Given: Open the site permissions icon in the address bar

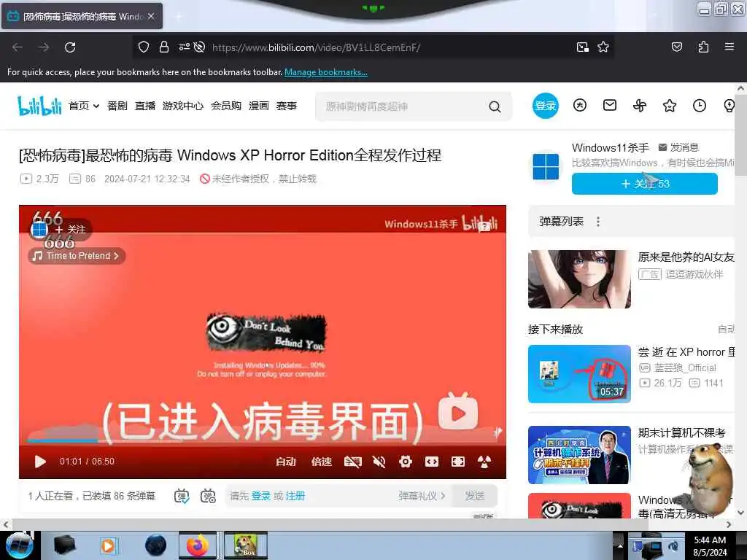Looking at the screenshot, I should [184, 47].
